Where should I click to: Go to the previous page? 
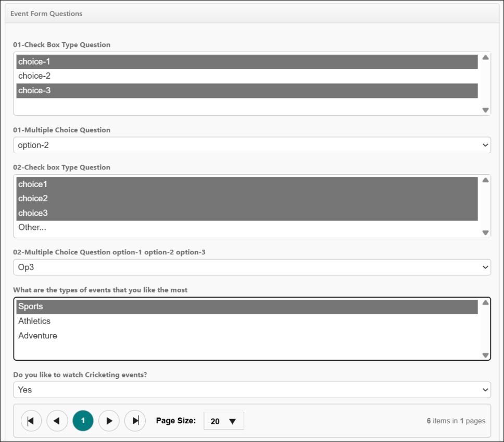coord(57,421)
